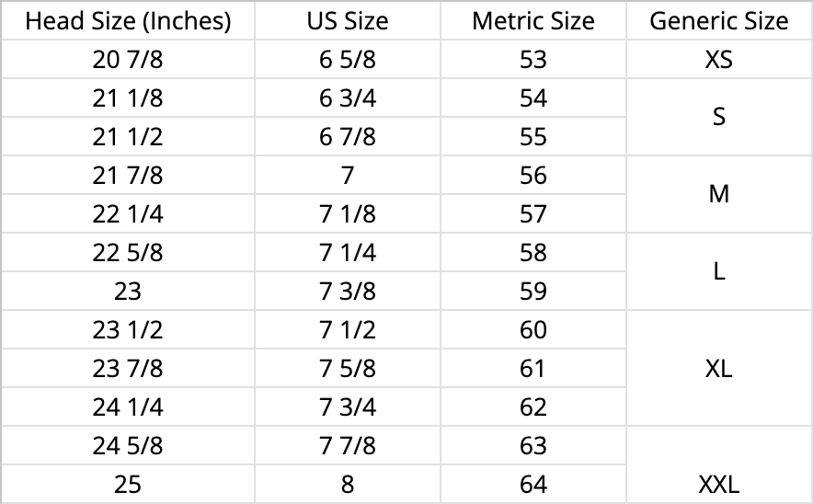813x504 pixels.
Task: Click the head size 24 5/8 cell
Action: (x=128, y=446)
